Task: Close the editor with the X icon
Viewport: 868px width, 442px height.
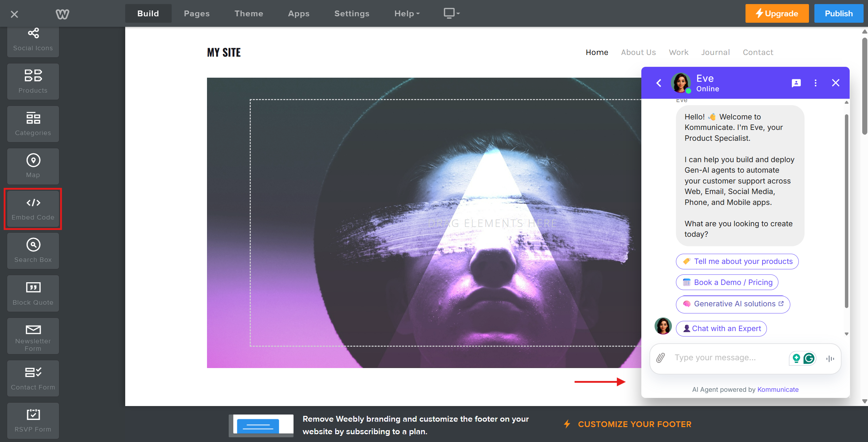Action: click(14, 14)
